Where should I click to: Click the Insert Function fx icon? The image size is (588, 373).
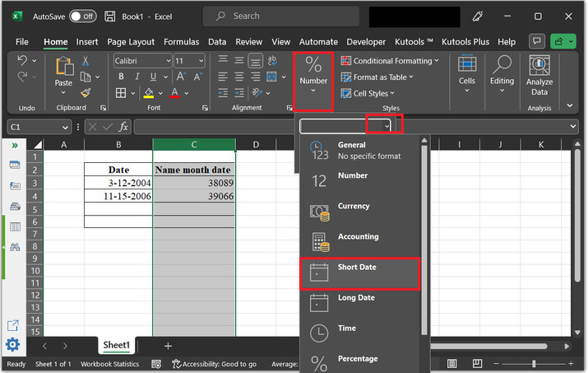click(123, 127)
